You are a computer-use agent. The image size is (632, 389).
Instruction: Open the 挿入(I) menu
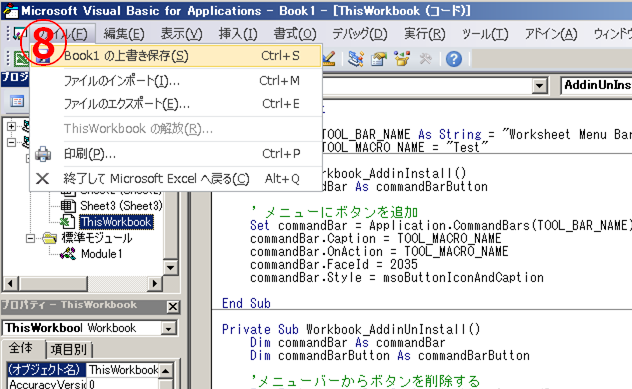(238, 34)
